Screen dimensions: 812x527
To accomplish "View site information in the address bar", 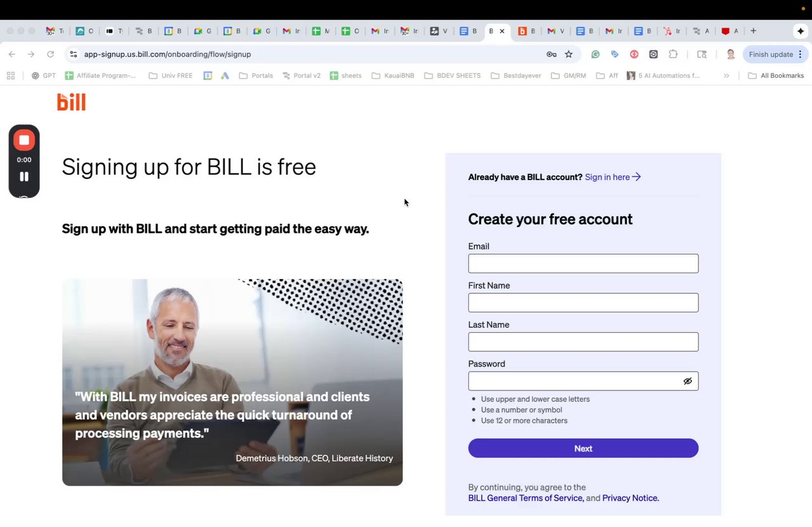I will [74, 55].
